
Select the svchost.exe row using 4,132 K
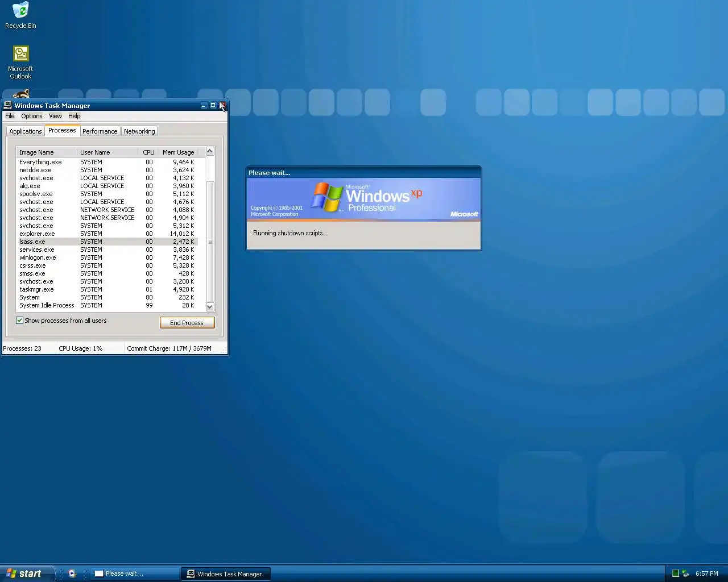[107, 178]
